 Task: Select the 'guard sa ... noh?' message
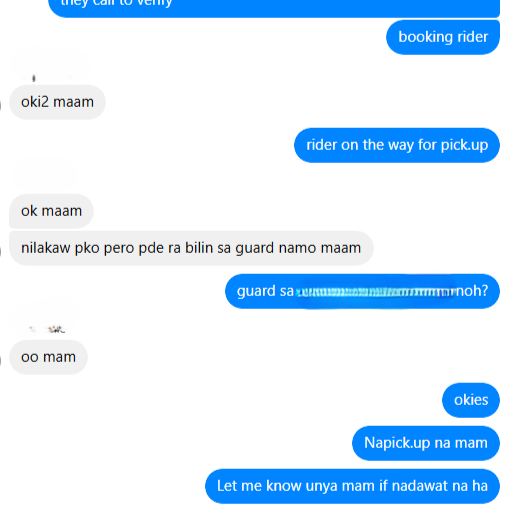click(362, 291)
